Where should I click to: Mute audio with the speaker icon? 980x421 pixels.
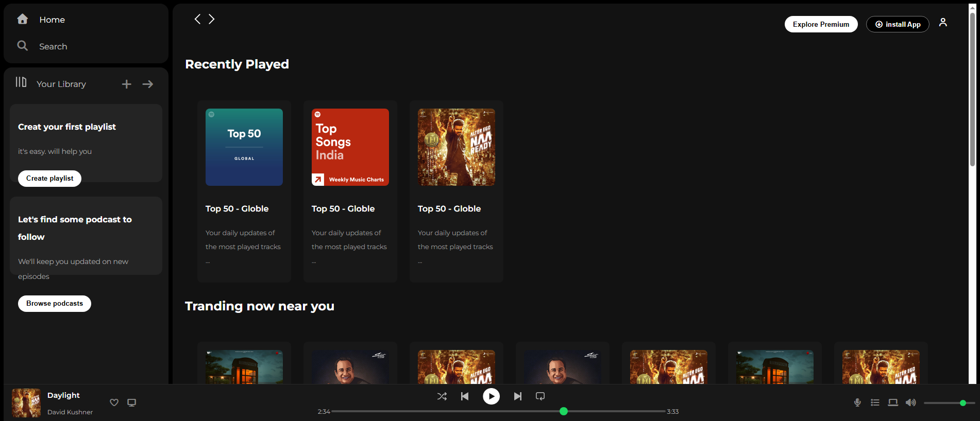(x=911, y=402)
